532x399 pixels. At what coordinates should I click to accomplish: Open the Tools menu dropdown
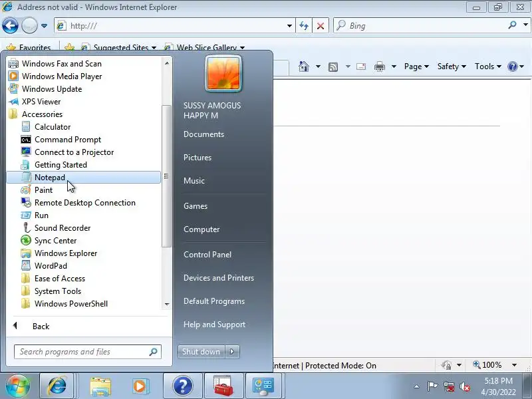pyautogui.click(x=488, y=66)
